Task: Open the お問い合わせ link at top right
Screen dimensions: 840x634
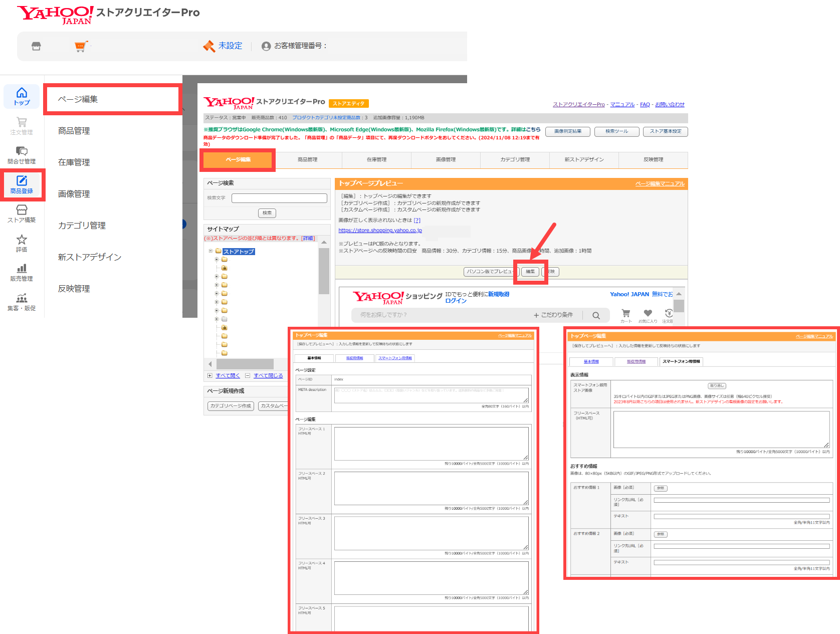Action: coord(670,104)
